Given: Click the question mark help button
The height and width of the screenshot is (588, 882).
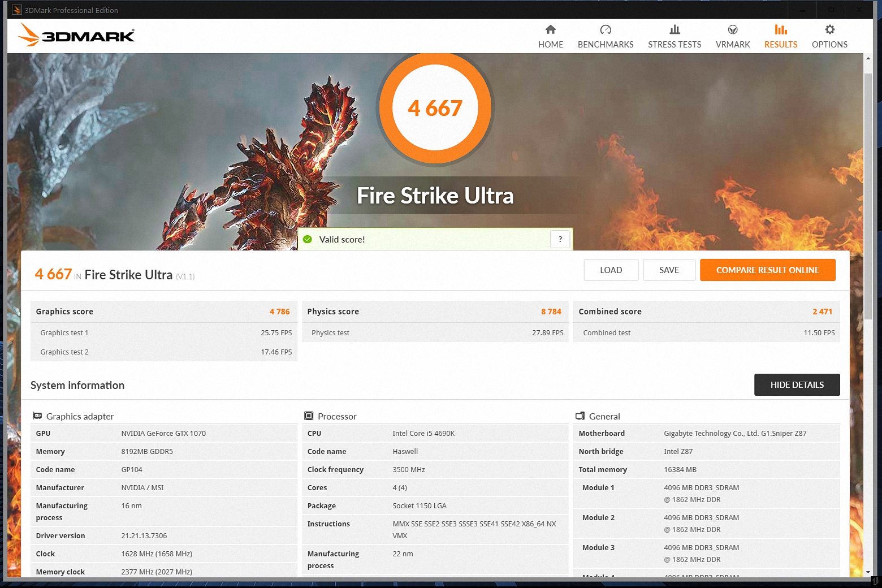Looking at the screenshot, I should pyautogui.click(x=560, y=239).
